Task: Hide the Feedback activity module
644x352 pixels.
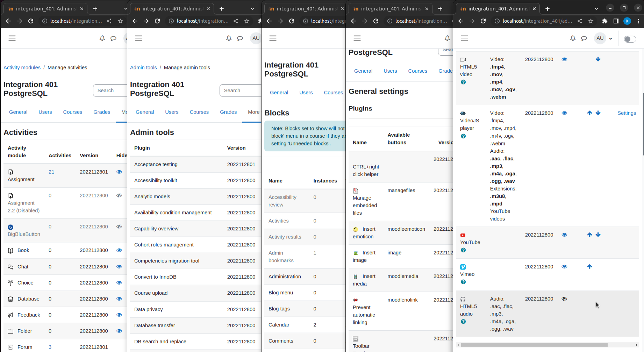Action: tap(119, 315)
